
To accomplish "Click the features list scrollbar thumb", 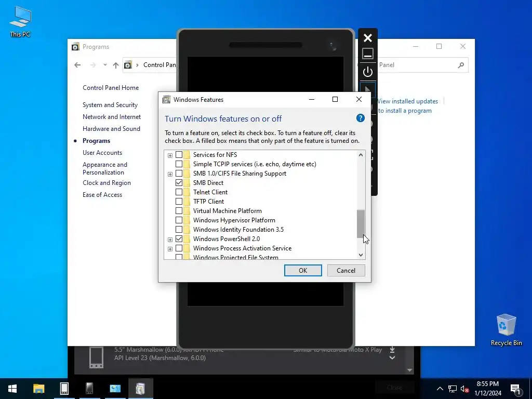I will (x=361, y=223).
